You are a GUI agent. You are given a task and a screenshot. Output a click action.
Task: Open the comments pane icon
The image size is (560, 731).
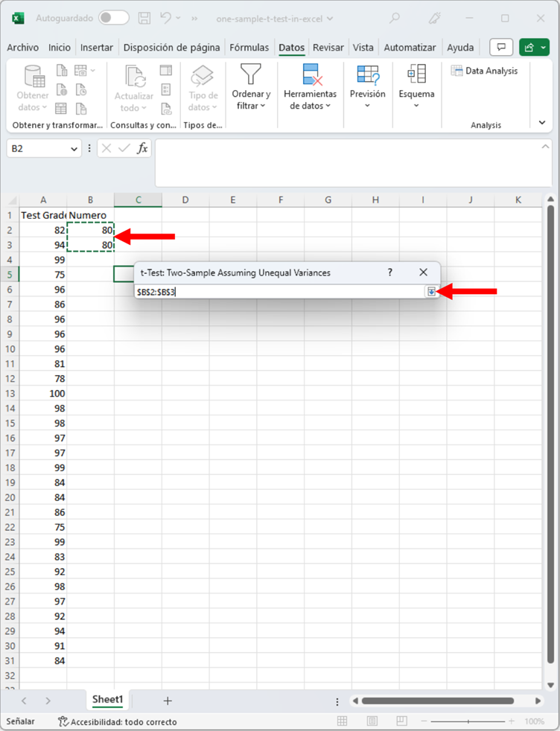(501, 48)
